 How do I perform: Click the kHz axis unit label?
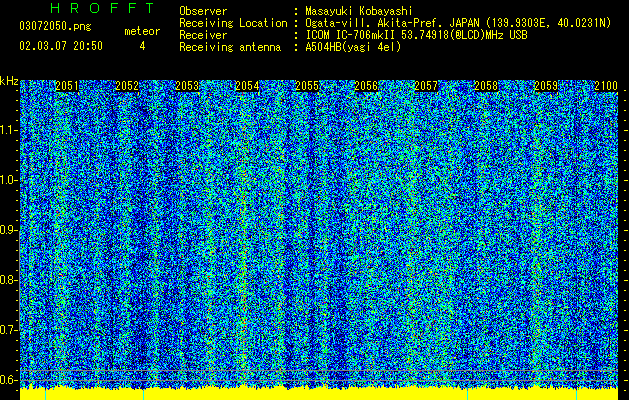[9, 81]
